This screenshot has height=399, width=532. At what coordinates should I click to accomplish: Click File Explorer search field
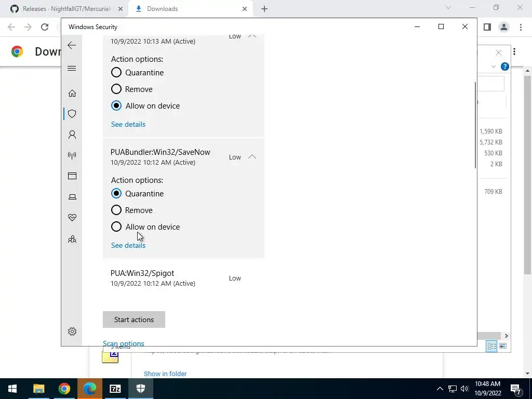(491, 84)
